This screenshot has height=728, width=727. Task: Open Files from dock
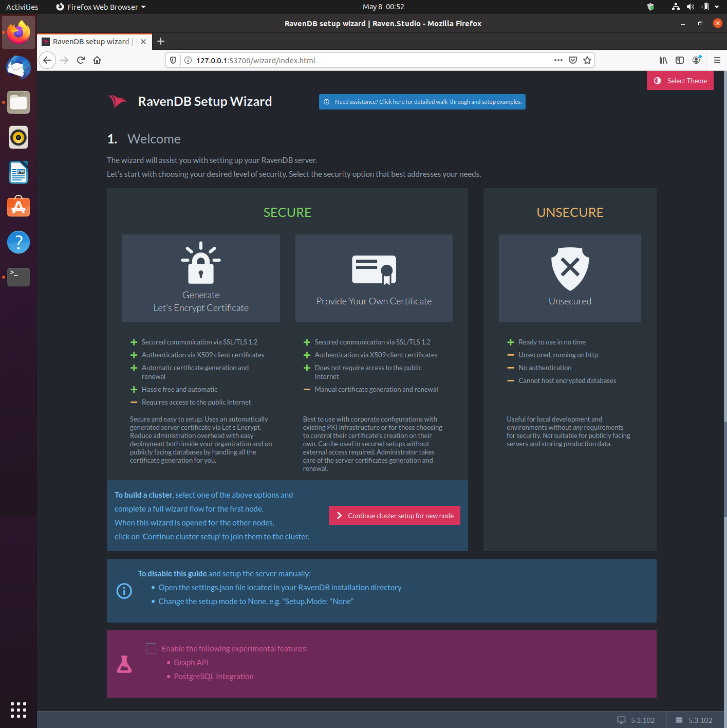click(18, 102)
